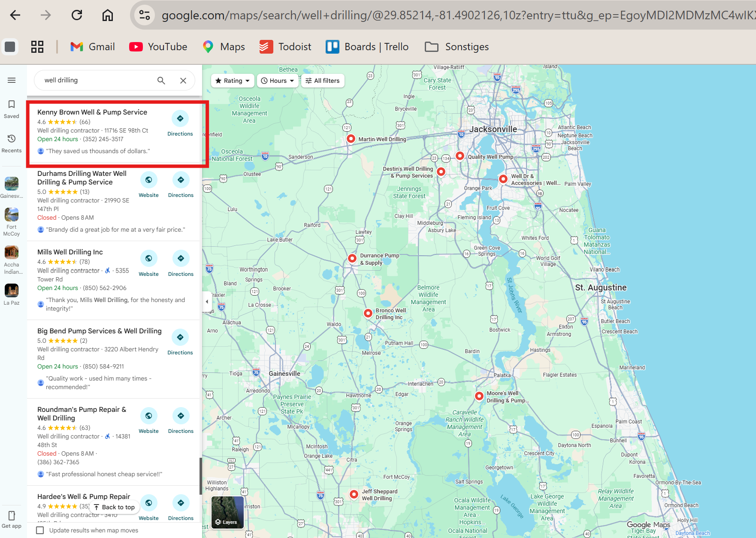
Task: Open the Hours filter dropdown
Action: (x=277, y=80)
